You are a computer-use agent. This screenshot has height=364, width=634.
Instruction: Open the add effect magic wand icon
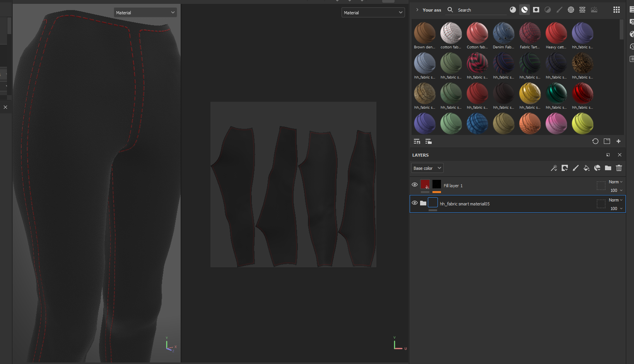click(554, 168)
